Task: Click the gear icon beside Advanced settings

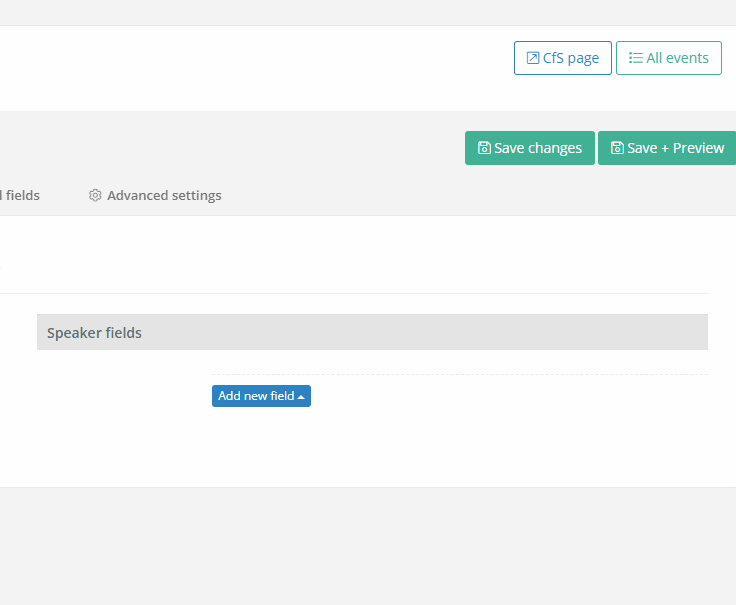Action: tap(96, 196)
